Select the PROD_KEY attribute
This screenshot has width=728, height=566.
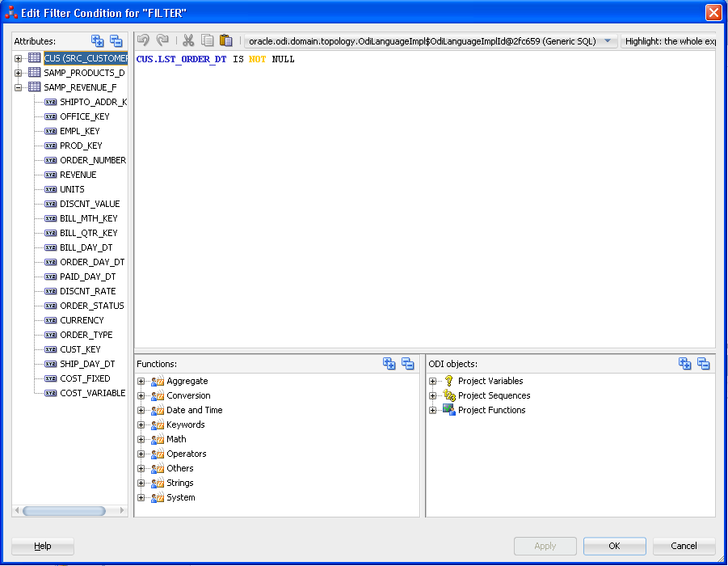pos(81,146)
